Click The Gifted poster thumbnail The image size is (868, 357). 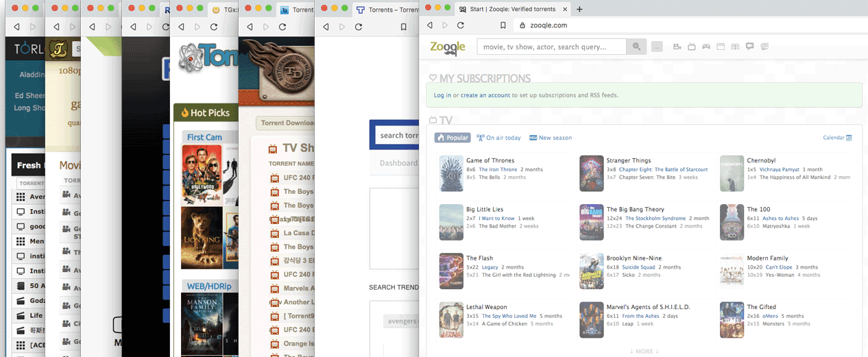pos(732,320)
